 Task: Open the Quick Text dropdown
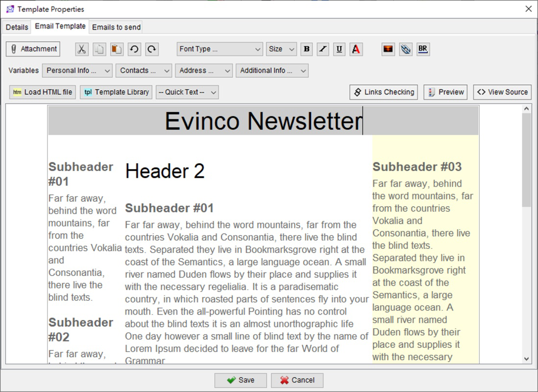(187, 92)
